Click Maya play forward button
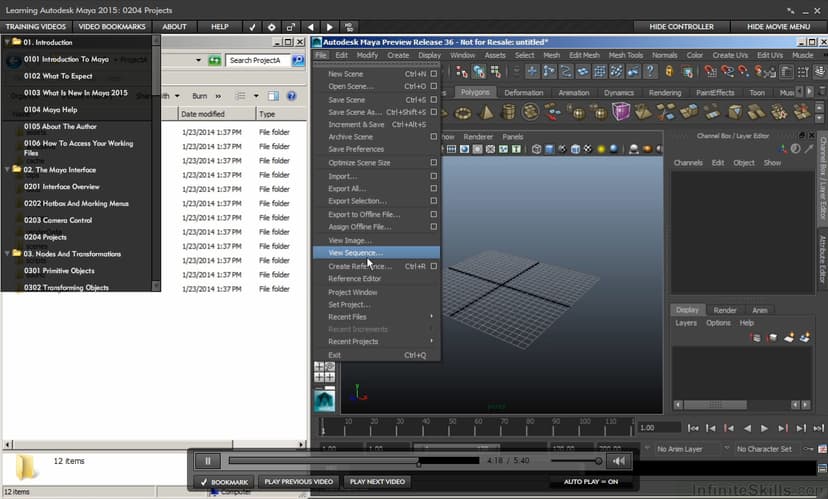The image size is (828, 499). point(764,428)
